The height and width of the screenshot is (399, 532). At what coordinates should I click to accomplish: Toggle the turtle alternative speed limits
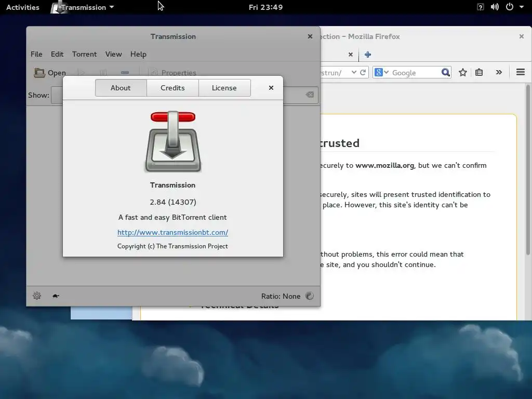pos(56,296)
